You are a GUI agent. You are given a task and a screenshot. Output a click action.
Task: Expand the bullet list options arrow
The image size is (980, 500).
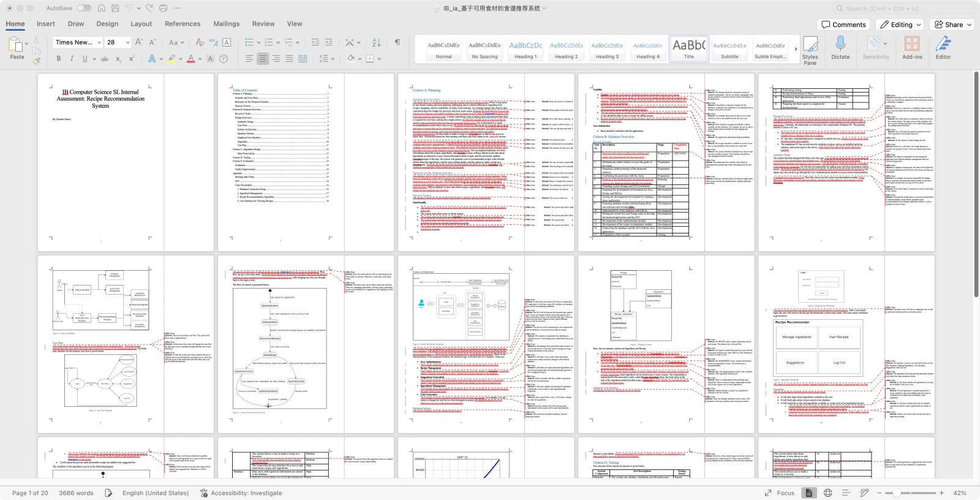coord(258,42)
